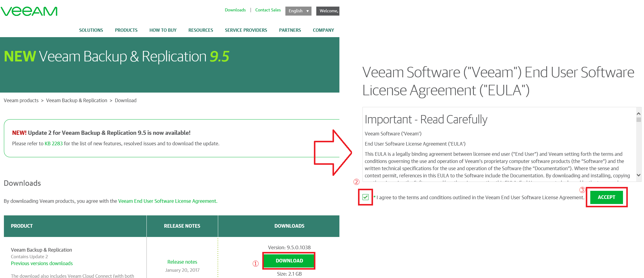This screenshot has height=278, width=644.
Task: Click the Veeam logo
Action: 29,11
